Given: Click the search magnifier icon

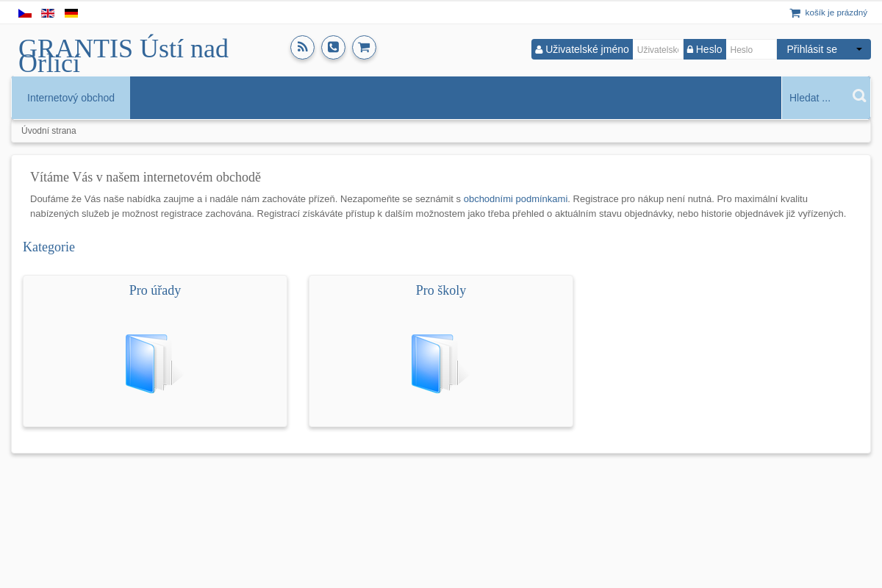Looking at the screenshot, I should (858, 96).
